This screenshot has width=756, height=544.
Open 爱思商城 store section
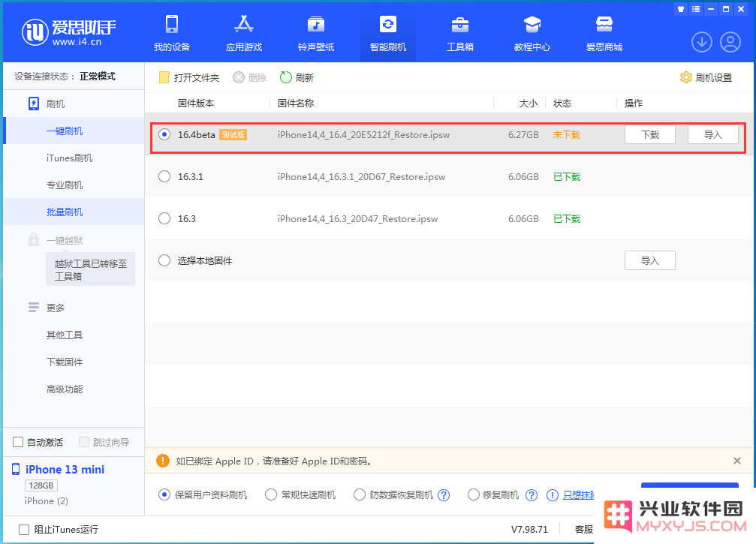pos(604,33)
